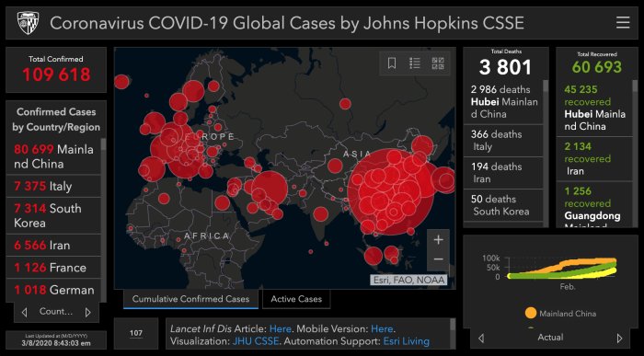
Task: Go to next country list page arrow
Action: click(88, 313)
